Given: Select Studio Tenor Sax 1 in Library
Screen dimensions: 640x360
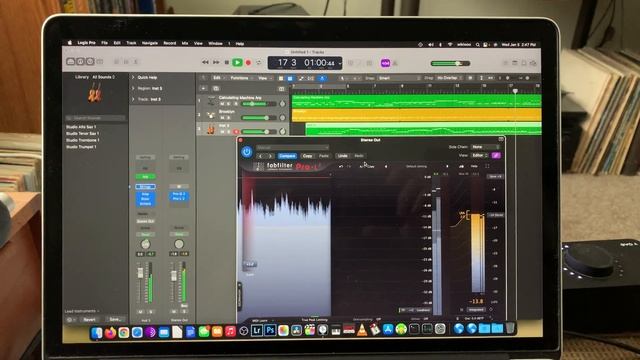Looking at the screenshot, I should point(82,133).
